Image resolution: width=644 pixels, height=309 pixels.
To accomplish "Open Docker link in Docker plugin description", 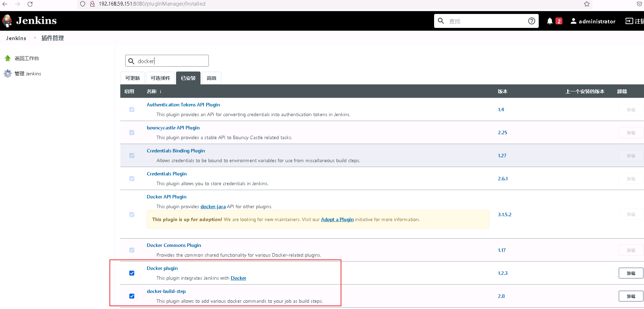I will click(x=238, y=278).
